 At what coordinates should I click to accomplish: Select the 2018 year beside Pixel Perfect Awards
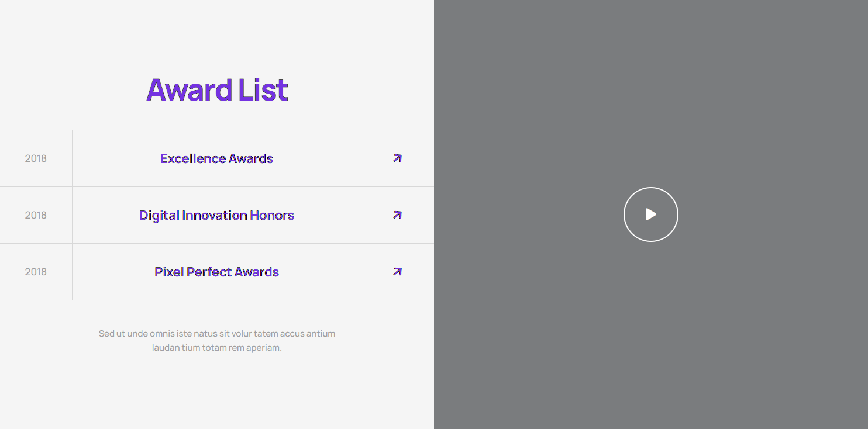click(36, 272)
